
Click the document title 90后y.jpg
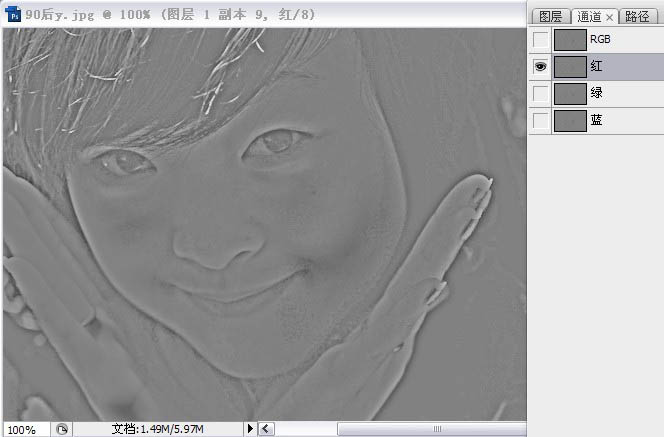[60, 15]
